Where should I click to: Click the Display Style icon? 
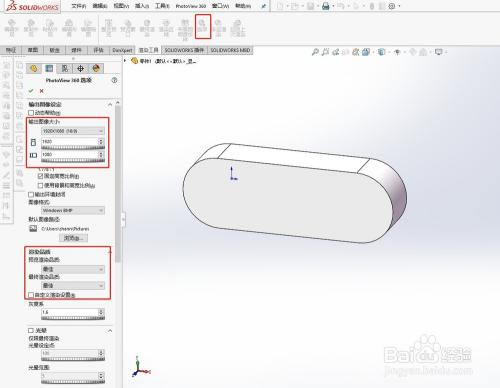[x=382, y=52]
